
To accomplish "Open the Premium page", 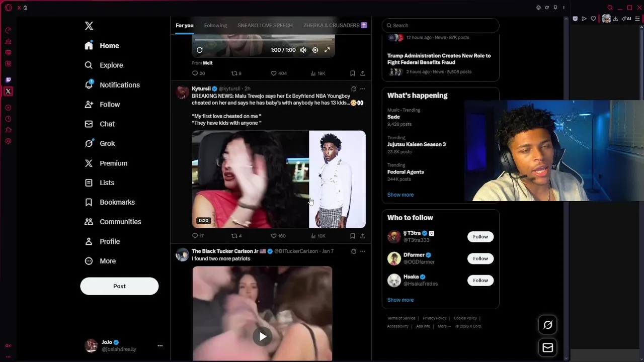I will pos(106,163).
